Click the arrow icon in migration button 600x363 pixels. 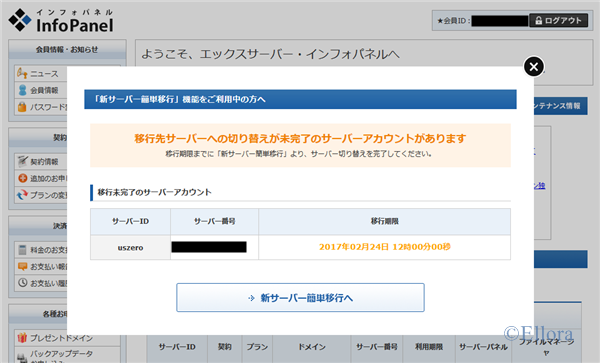[251, 298]
